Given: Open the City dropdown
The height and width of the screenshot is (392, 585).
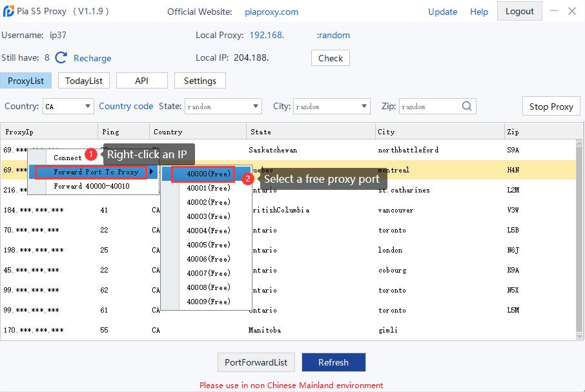Looking at the screenshot, I should point(332,107).
